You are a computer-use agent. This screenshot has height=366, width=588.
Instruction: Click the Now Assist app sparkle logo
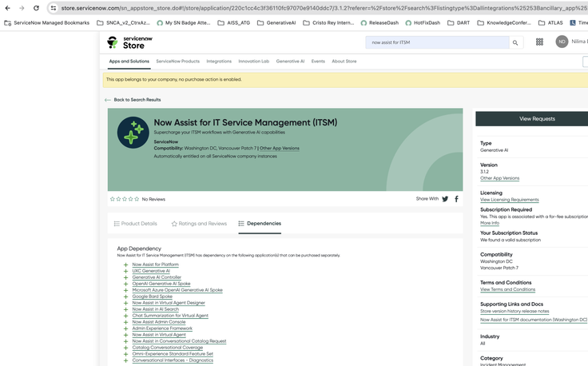coord(133,133)
